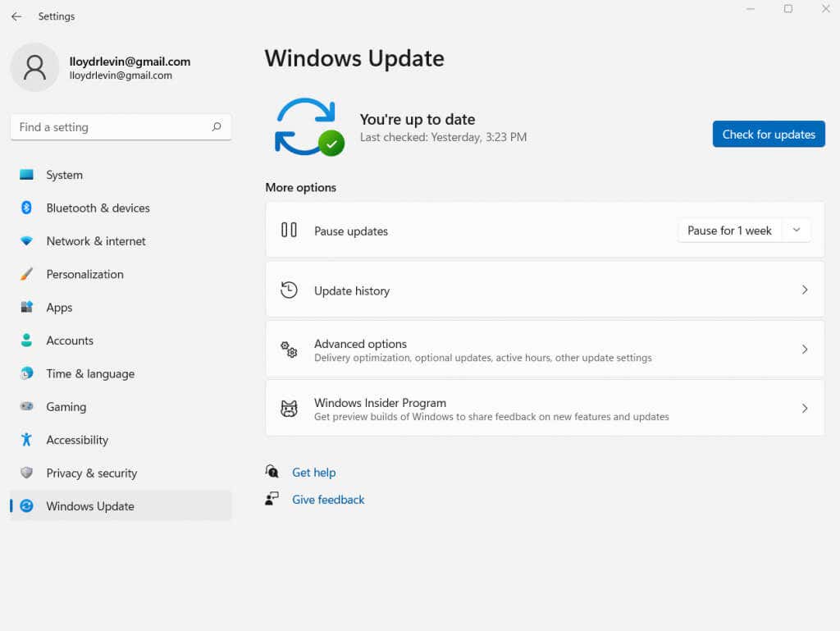The width and height of the screenshot is (840, 631).
Task: Click the Get help headset icon
Action: (x=272, y=472)
